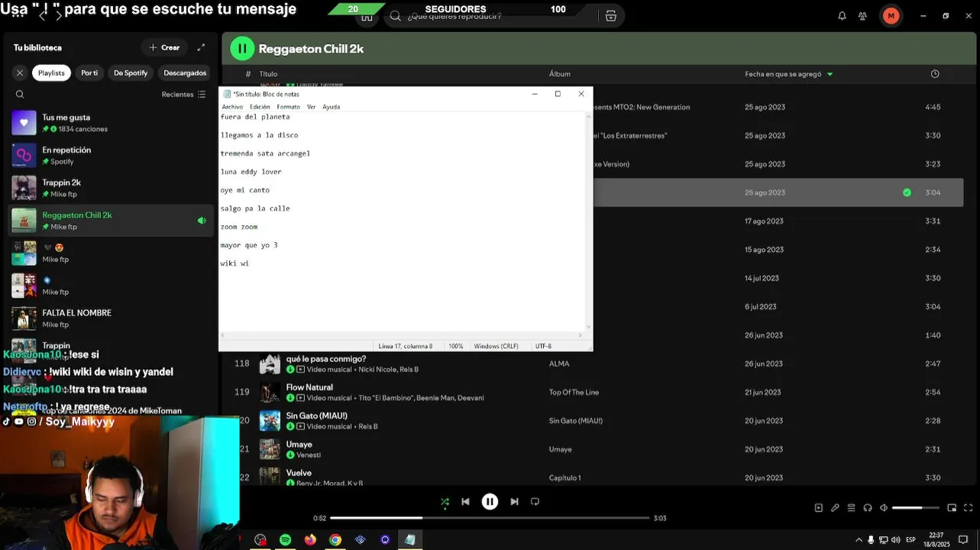Mute the Spotify volume speaker icon
Viewport: 980px width, 550px height.
click(884, 508)
